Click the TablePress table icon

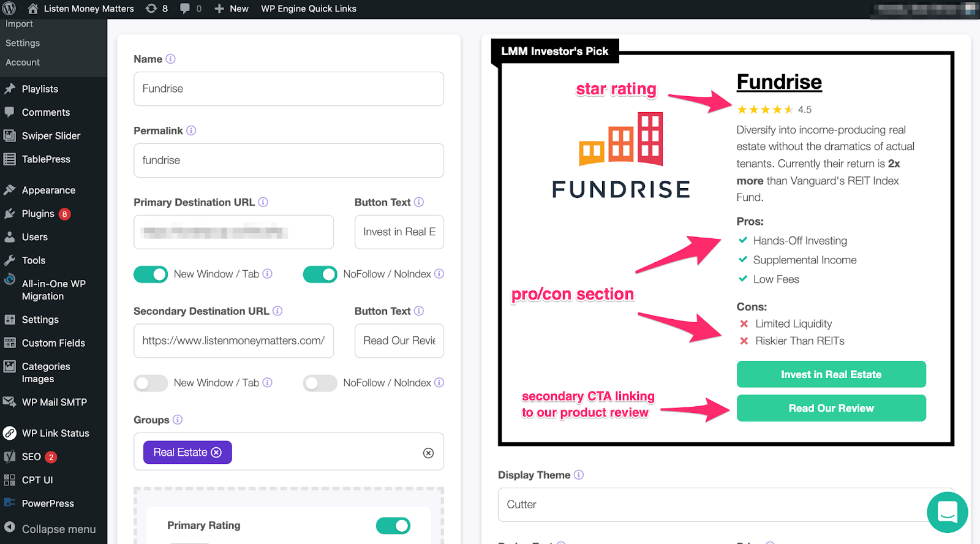pyautogui.click(x=9, y=159)
